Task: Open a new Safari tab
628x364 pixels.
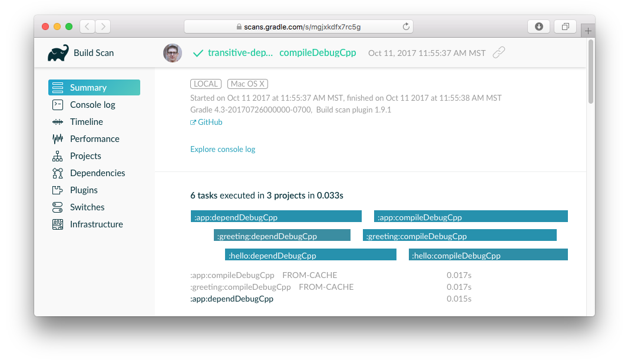Action: pos(588,31)
